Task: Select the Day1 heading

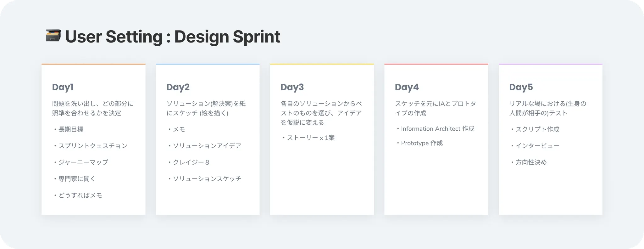Action: tap(63, 87)
